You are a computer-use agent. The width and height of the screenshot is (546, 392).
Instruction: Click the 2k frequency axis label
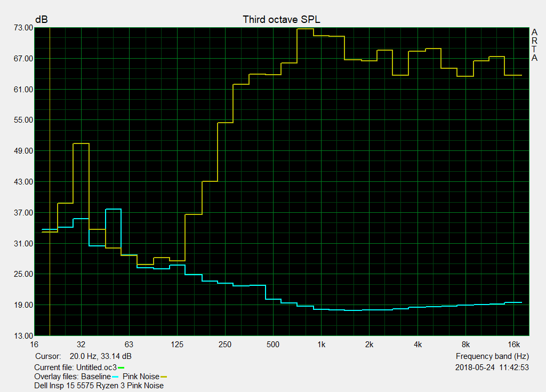(369, 345)
